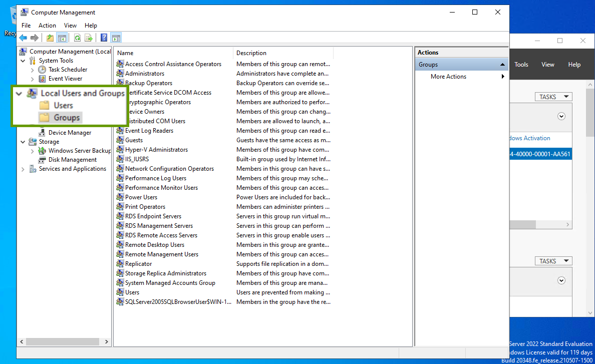Click the blue Back arrow in toolbar
Screen dimensions: 595x364
pos(23,38)
